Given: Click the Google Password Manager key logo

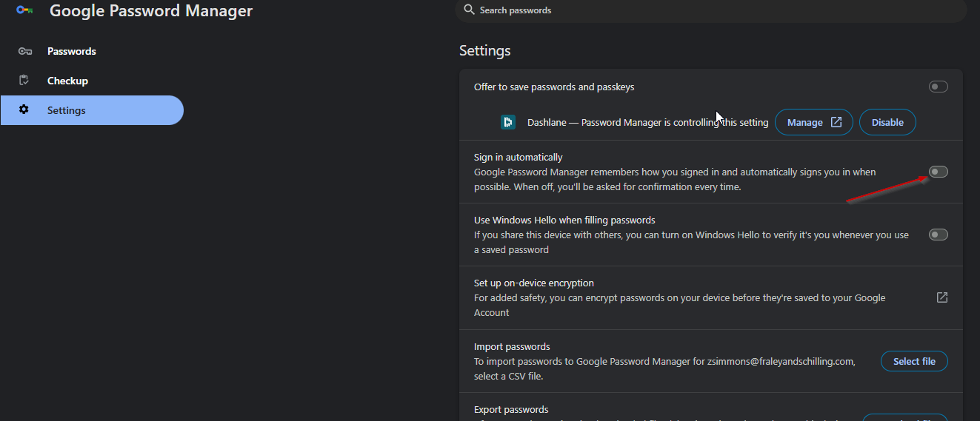Looking at the screenshot, I should click(25, 10).
